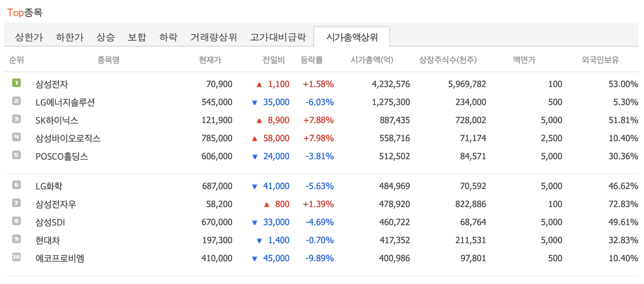The height and width of the screenshot is (284, 644).
Task: Open the 하한가 tab
Action: tap(70, 37)
